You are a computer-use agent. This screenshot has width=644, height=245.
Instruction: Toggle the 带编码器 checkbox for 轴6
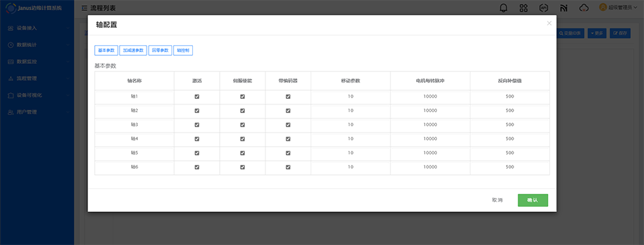tap(288, 168)
